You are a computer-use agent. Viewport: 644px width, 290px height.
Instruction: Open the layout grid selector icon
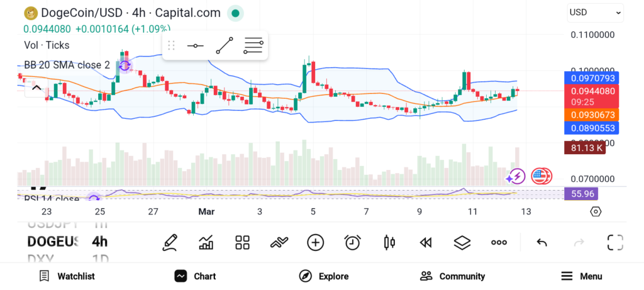click(242, 242)
